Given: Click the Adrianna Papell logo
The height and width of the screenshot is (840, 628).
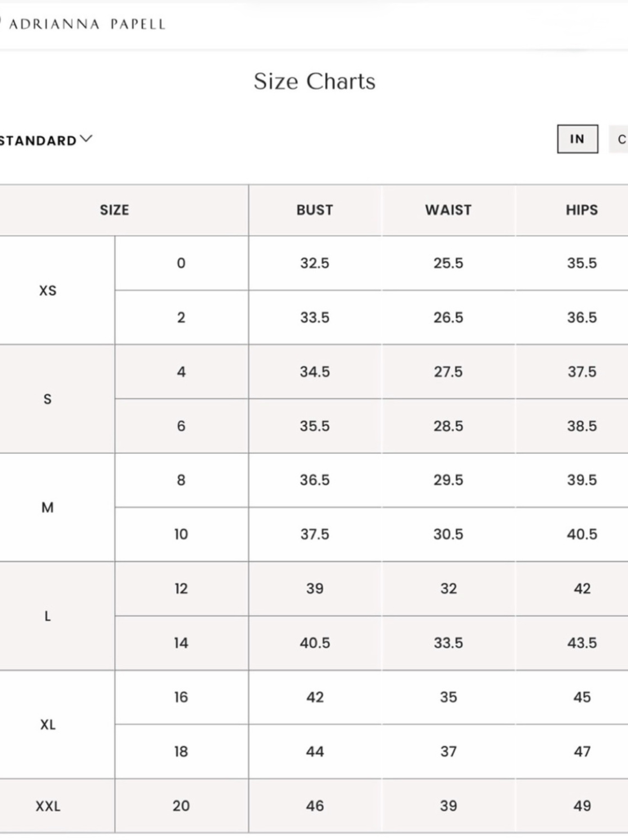Looking at the screenshot, I should pyautogui.click(x=83, y=24).
